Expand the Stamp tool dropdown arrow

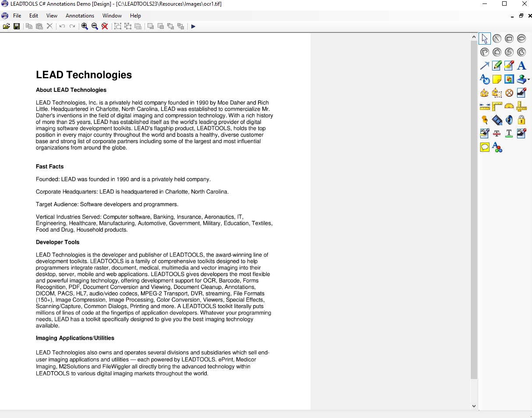tap(529, 80)
